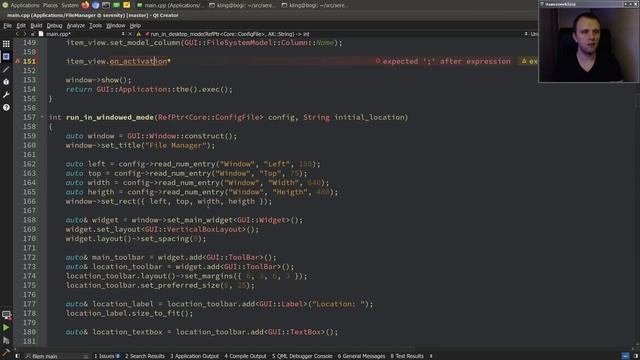
Task: Click the window->show(); code line
Action: 98,80
